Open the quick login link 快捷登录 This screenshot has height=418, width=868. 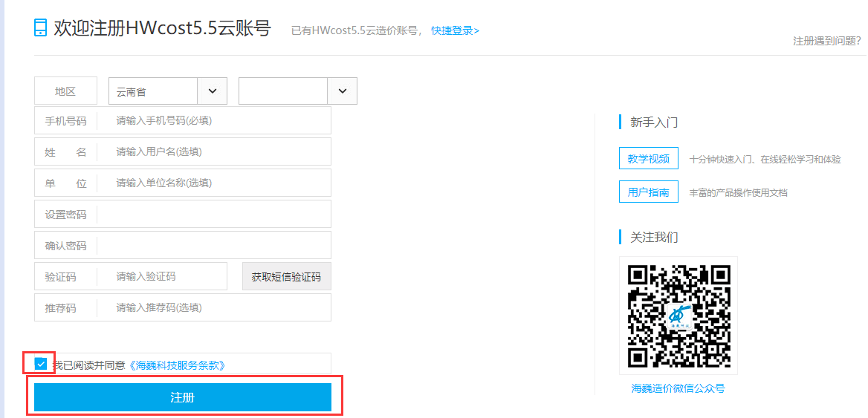pyautogui.click(x=455, y=31)
